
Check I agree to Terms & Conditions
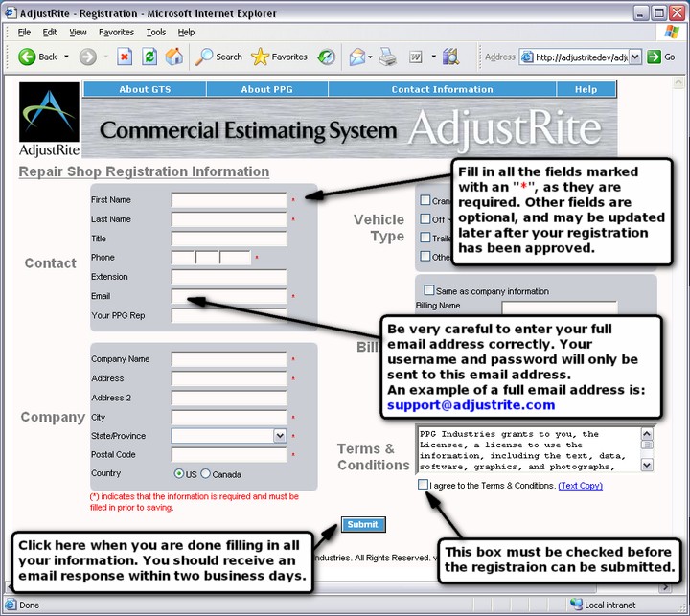click(x=423, y=485)
